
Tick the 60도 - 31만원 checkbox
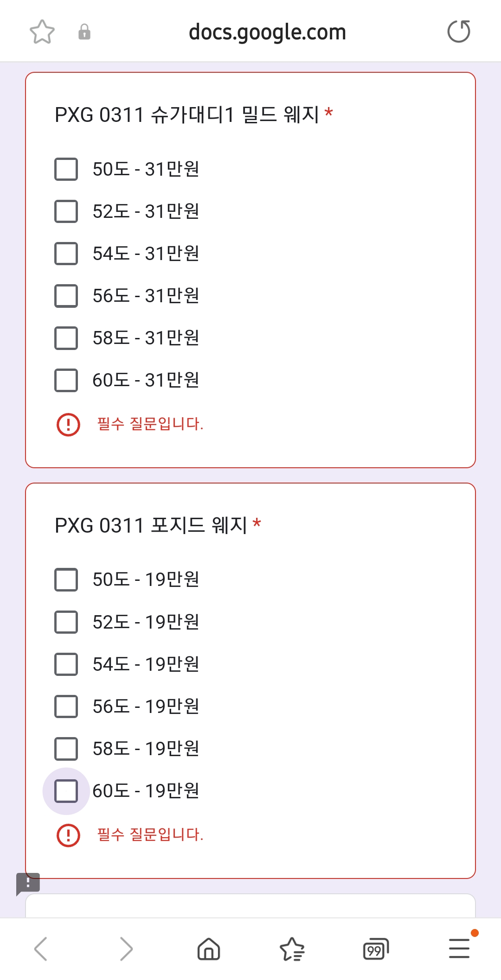pyautogui.click(x=66, y=380)
